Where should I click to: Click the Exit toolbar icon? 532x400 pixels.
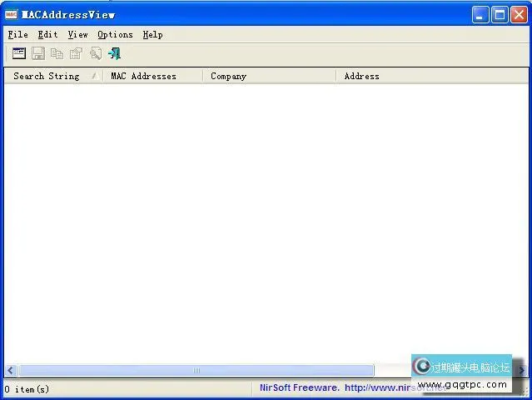pos(114,53)
